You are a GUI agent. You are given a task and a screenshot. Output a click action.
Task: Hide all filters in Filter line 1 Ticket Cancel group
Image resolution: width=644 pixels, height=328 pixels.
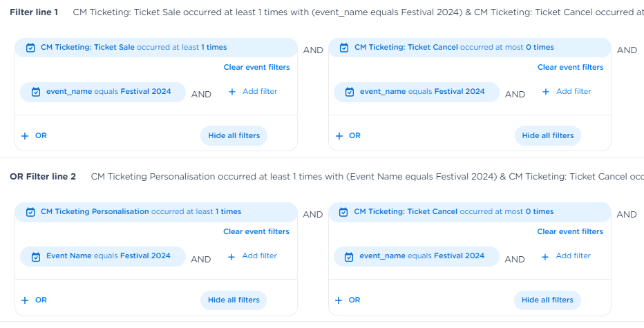click(547, 136)
